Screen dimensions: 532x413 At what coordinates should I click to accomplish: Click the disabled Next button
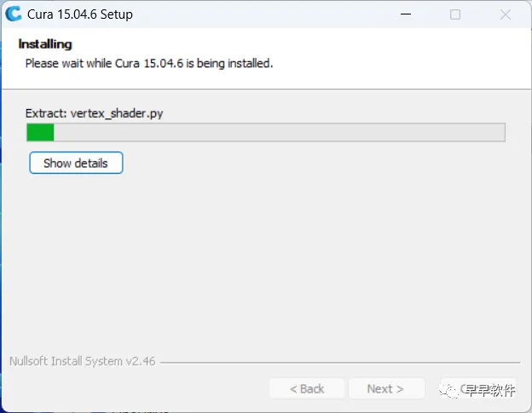[386, 388]
